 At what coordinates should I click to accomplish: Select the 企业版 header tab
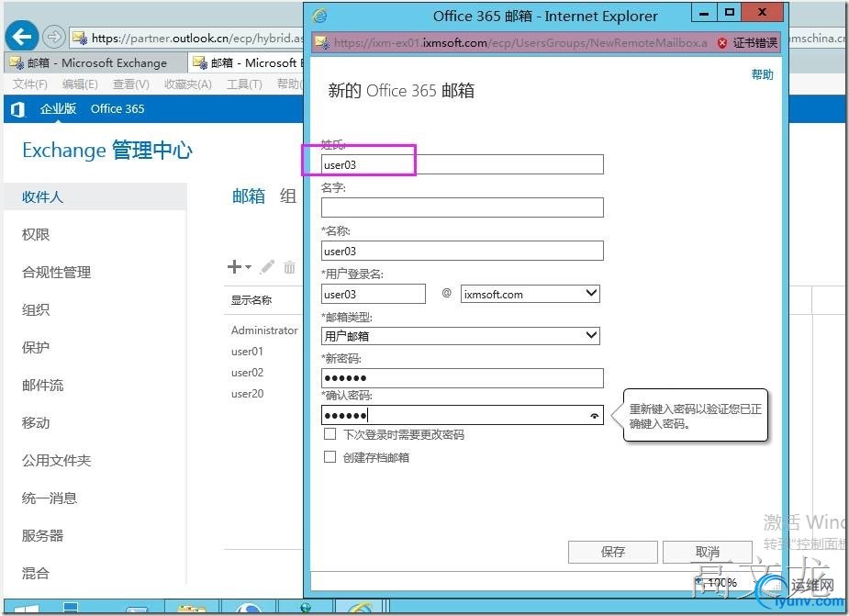click(58, 108)
